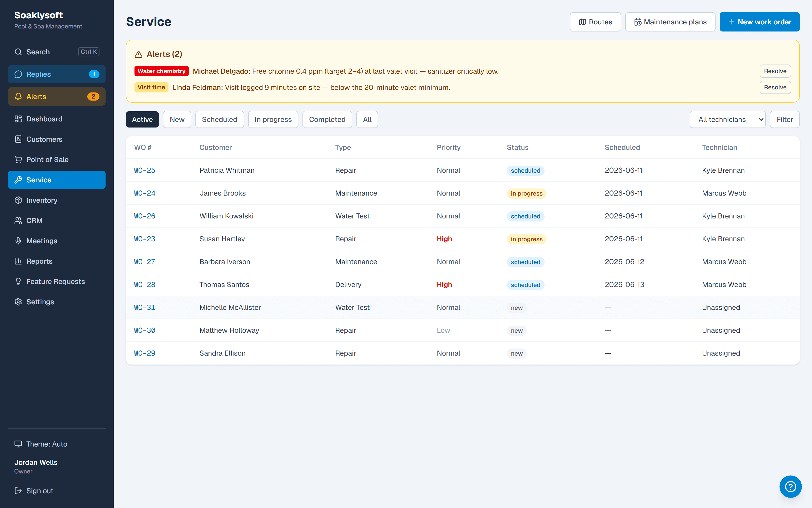Open work order WO-24
Viewport: 812px width, 508px height.
(145, 193)
